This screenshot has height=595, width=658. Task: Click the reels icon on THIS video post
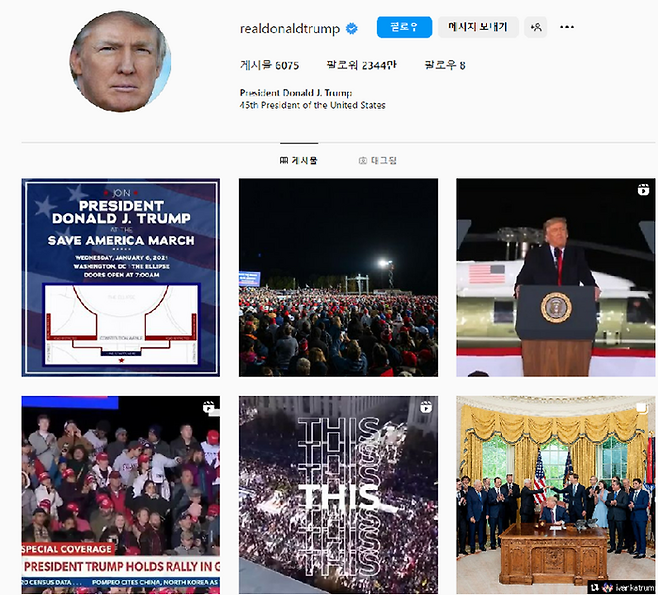[x=426, y=407]
